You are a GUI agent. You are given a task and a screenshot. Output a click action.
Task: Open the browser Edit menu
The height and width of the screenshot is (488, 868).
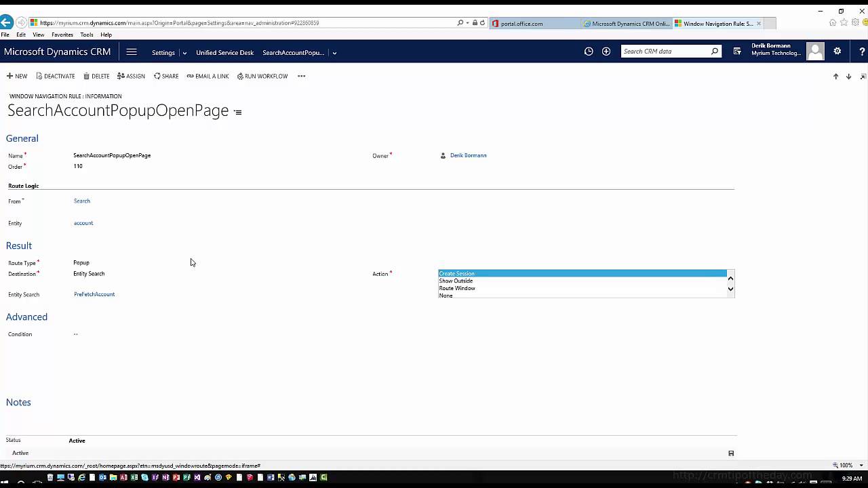pos(21,35)
